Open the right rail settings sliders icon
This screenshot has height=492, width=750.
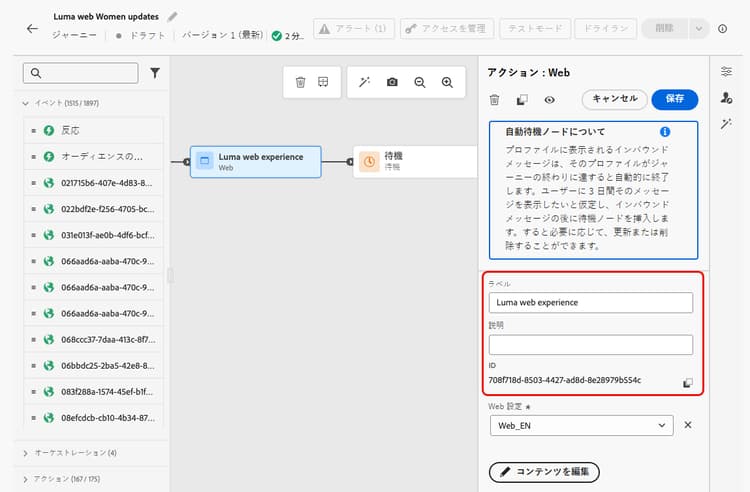(x=726, y=72)
